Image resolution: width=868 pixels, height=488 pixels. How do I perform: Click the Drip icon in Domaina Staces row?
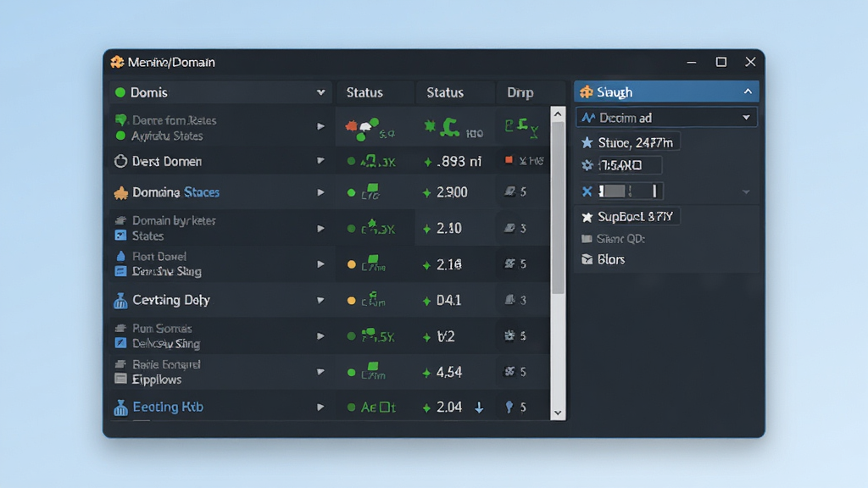coord(509,191)
